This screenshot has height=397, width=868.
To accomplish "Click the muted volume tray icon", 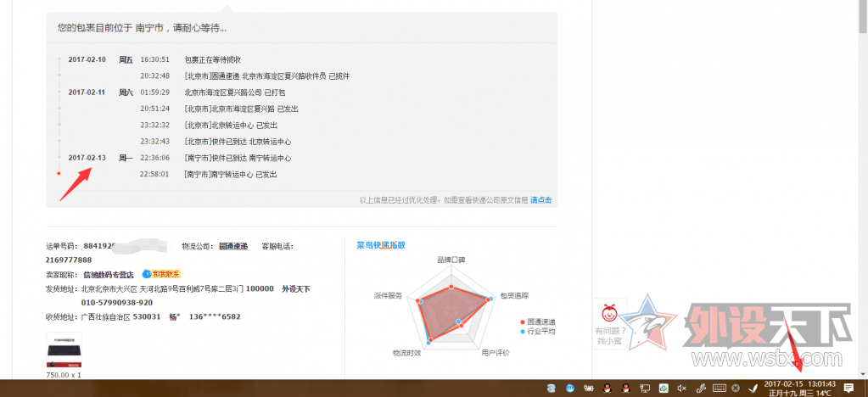I will [x=682, y=389].
